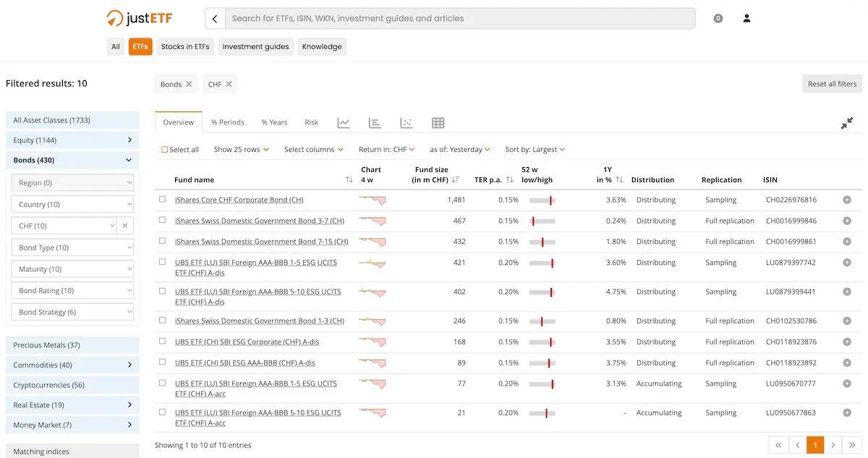Open the Show 25 rows dropdown
Viewport: 868px width, 458px height.
coord(242,150)
